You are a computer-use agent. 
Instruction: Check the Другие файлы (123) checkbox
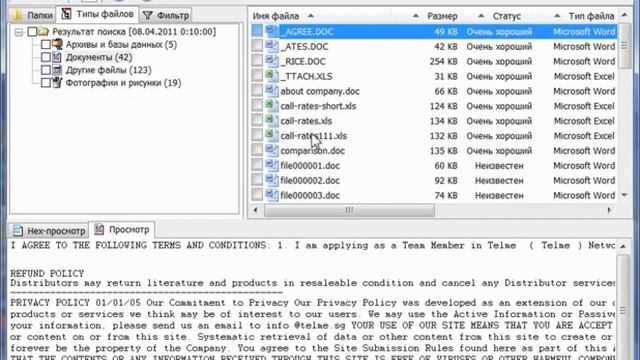pyautogui.click(x=46, y=70)
